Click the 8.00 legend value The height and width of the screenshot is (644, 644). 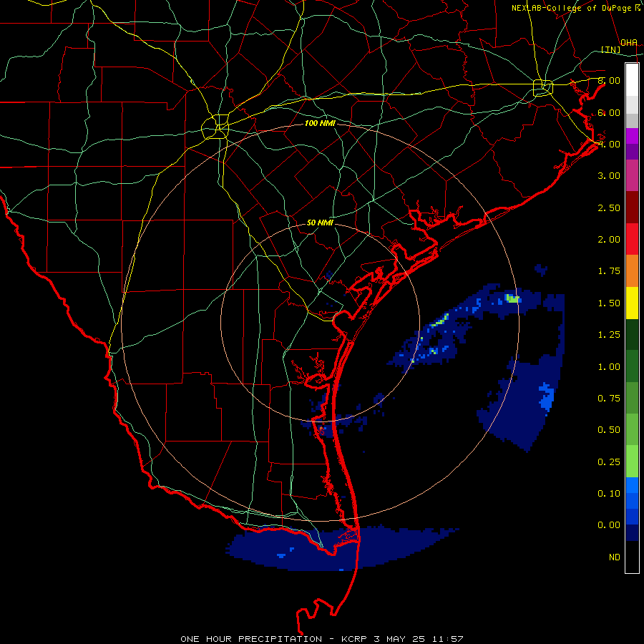click(x=609, y=80)
